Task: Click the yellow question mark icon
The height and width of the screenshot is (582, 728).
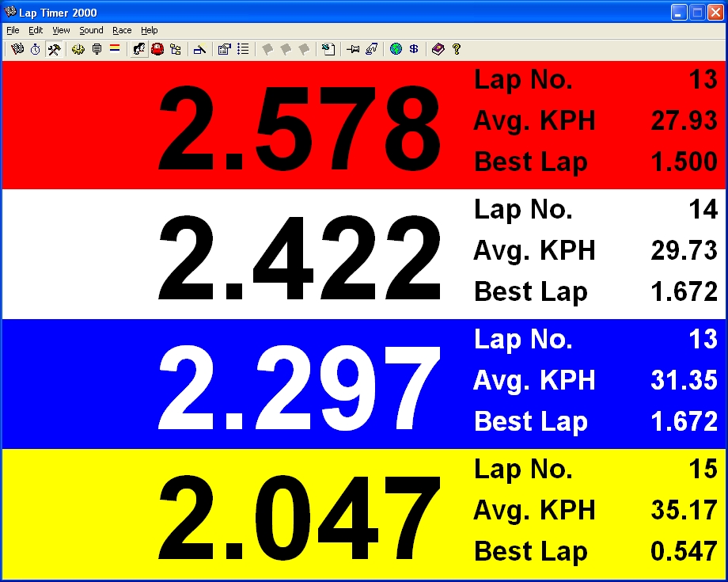Action: pos(457,49)
